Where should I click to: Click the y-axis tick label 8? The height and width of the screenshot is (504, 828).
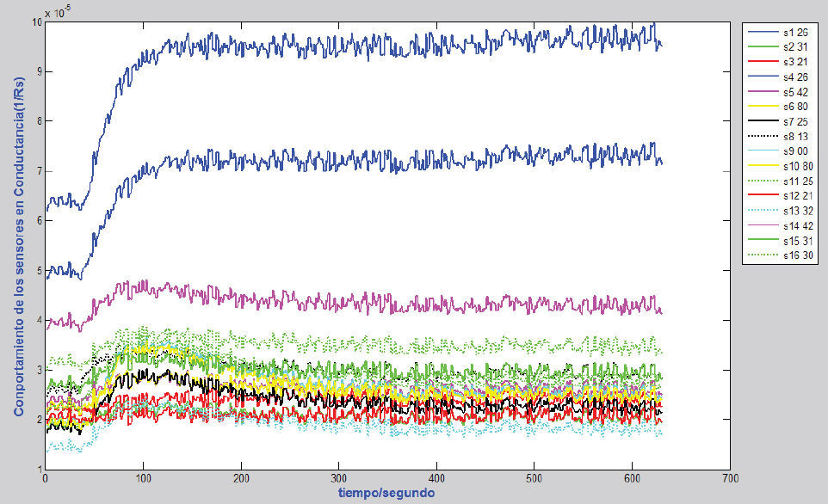pos(36,122)
